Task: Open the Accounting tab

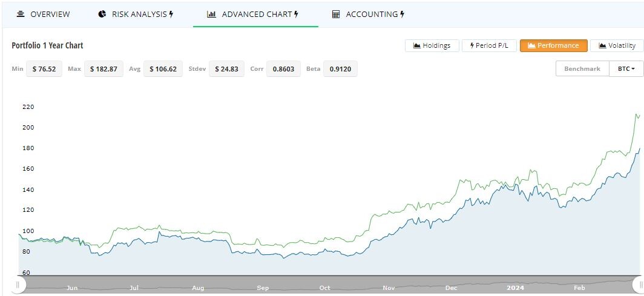Action: (368, 15)
